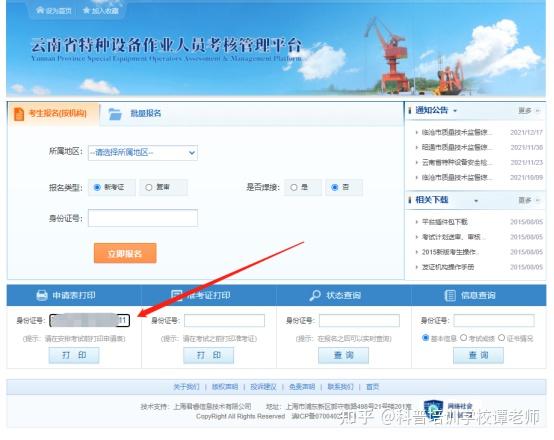This screenshot has width=554, height=440.
Task: Open the 平台插件包下载 download link
Action: (x=445, y=222)
